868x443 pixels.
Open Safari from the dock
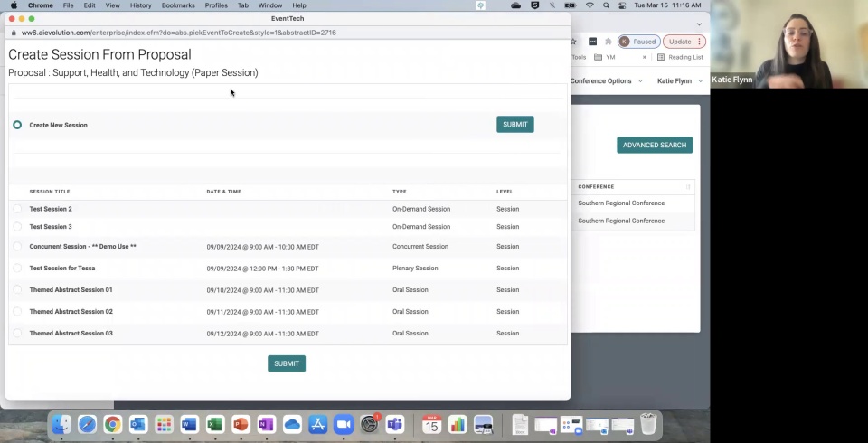tap(87, 425)
